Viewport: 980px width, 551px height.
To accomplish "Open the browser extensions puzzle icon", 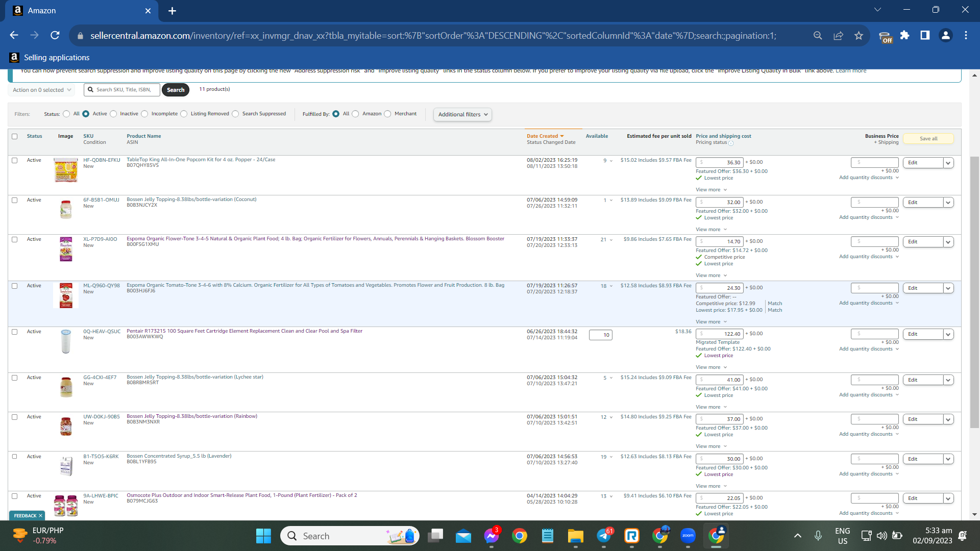I will click(904, 35).
